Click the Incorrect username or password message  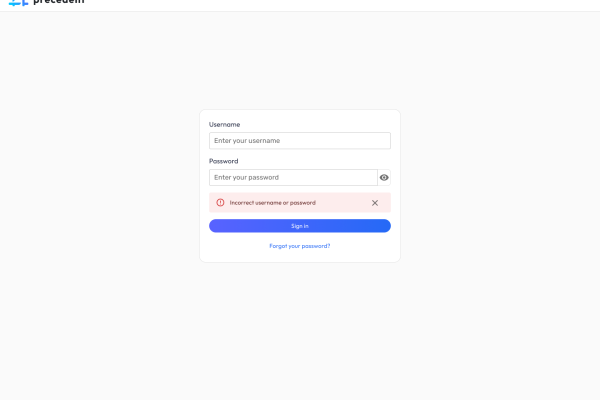click(x=273, y=202)
